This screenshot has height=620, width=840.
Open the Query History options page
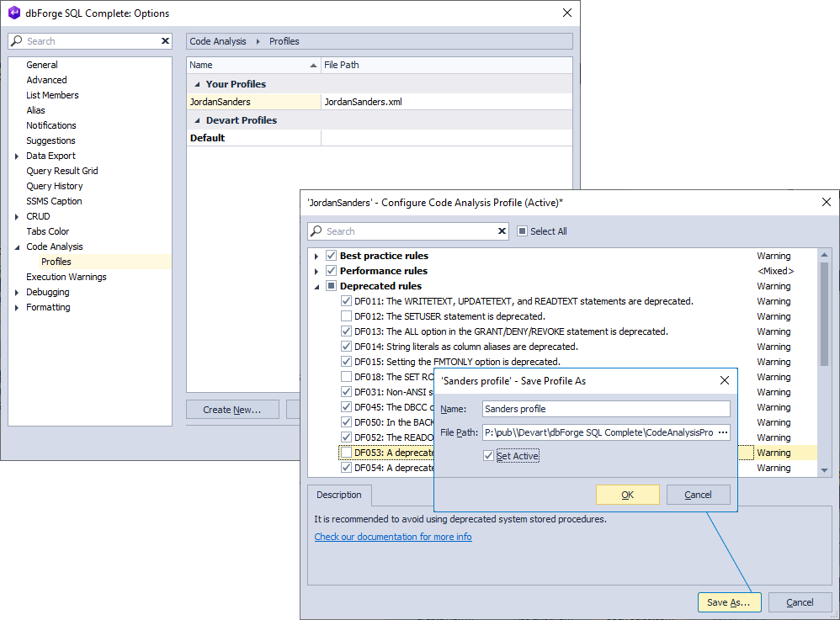(x=55, y=186)
